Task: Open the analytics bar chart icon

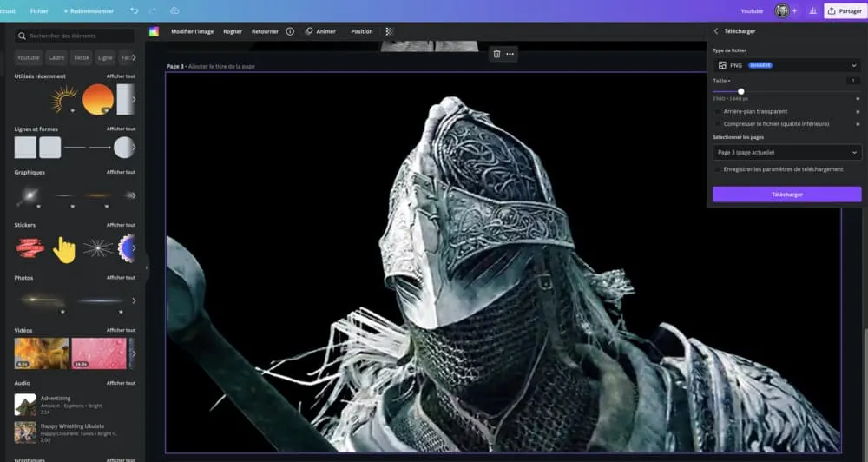Action: (x=812, y=10)
